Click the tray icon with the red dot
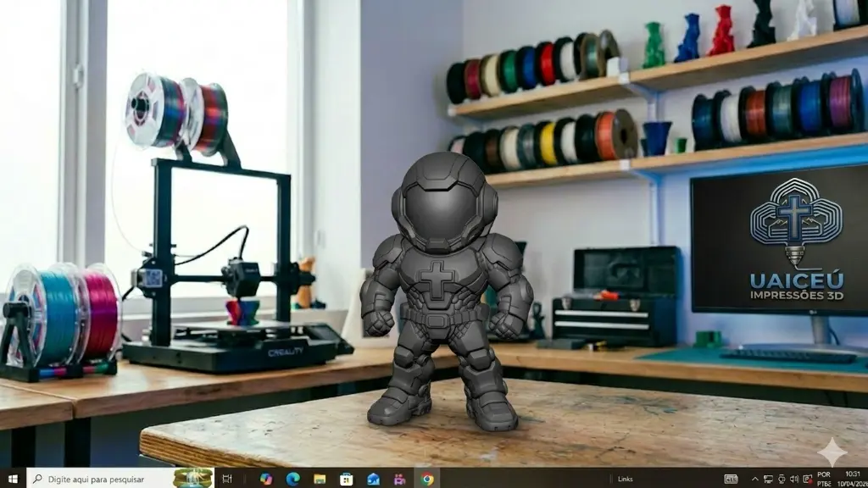The height and width of the screenshot is (488, 868). [x=808, y=480]
